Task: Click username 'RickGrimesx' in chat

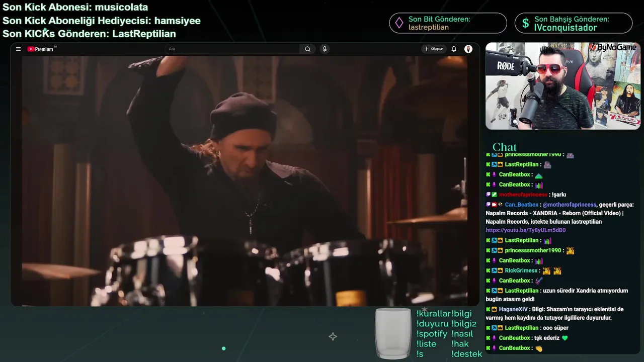Action: click(x=521, y=270)
